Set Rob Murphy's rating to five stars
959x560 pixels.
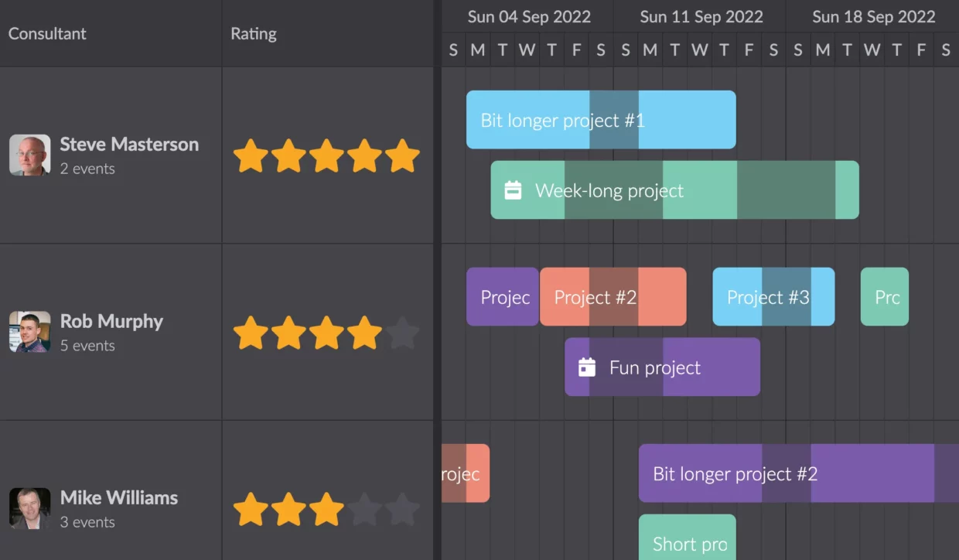(402, 333)
